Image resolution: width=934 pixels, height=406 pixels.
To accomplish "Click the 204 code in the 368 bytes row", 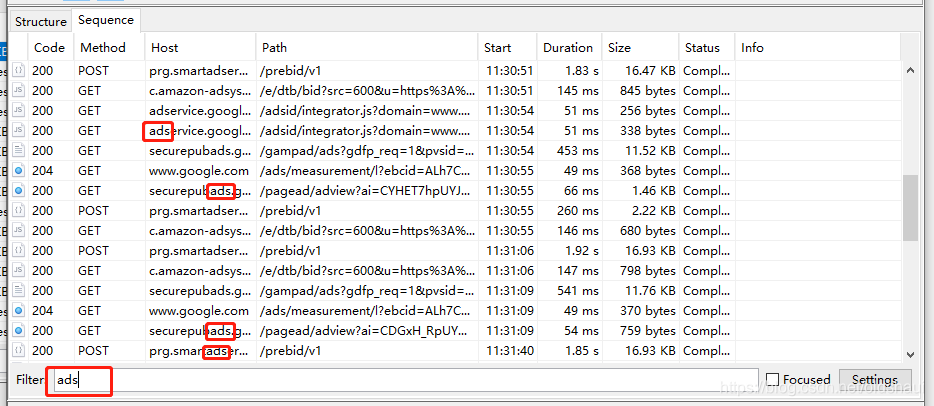I will [42, 171].
